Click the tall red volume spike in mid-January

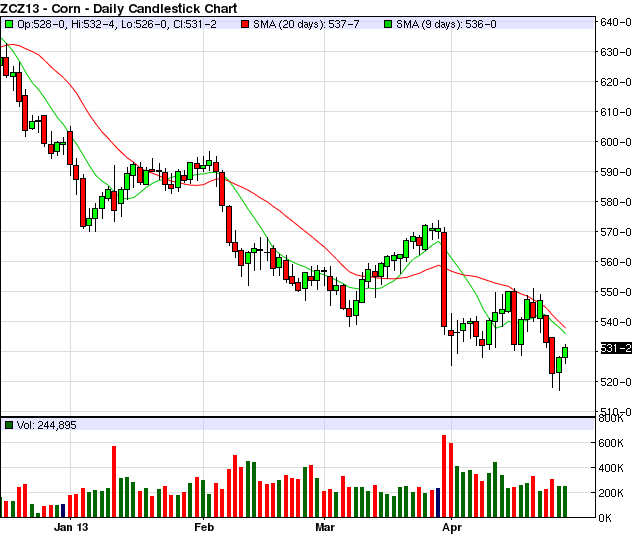[x=114, y=482]
